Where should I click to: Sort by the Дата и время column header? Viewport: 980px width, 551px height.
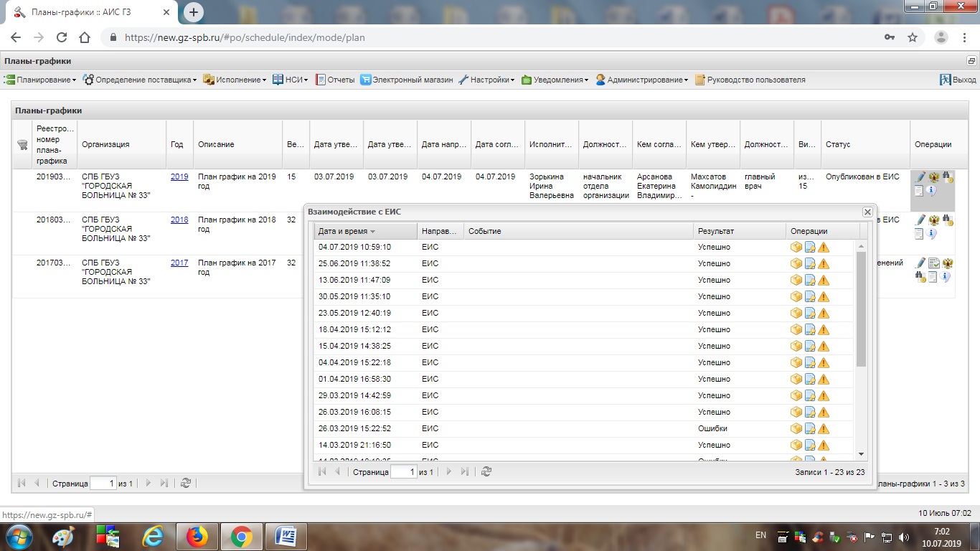(x=343, y=231)
